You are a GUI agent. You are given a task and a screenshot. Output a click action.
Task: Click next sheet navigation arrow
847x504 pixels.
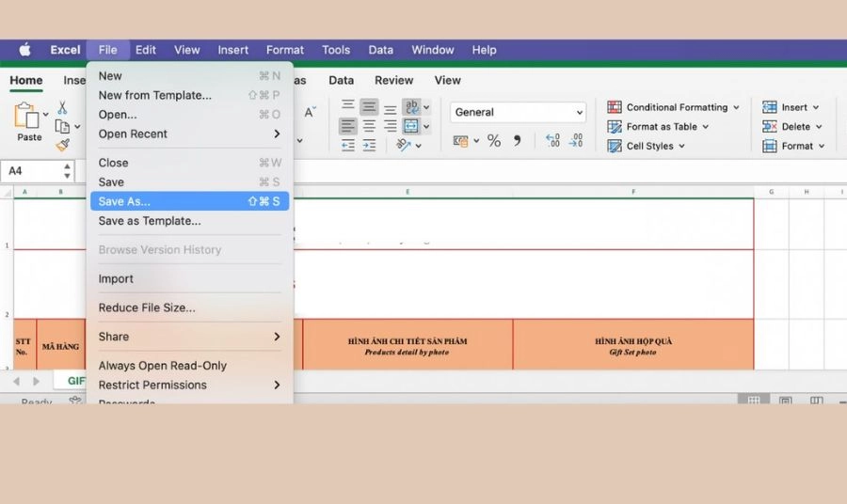click(36, 382)
